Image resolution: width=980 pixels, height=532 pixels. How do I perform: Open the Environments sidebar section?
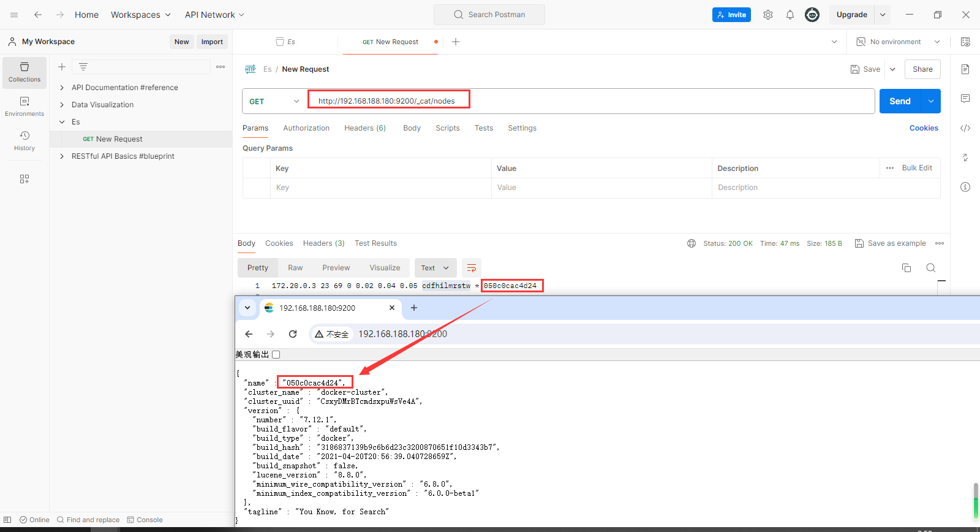point(24,107)
